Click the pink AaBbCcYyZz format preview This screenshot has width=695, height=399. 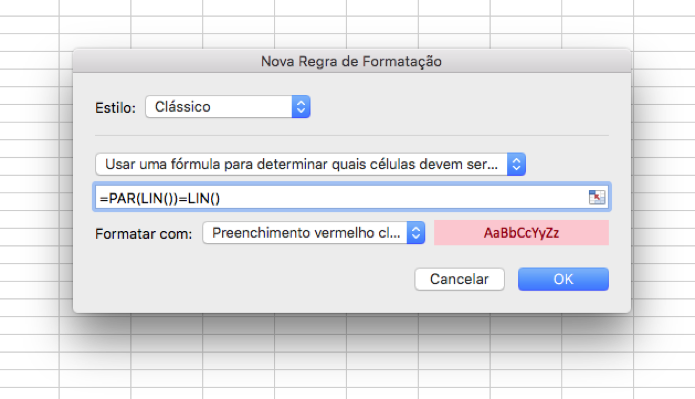pyautogui.click(x=521, y=233)
